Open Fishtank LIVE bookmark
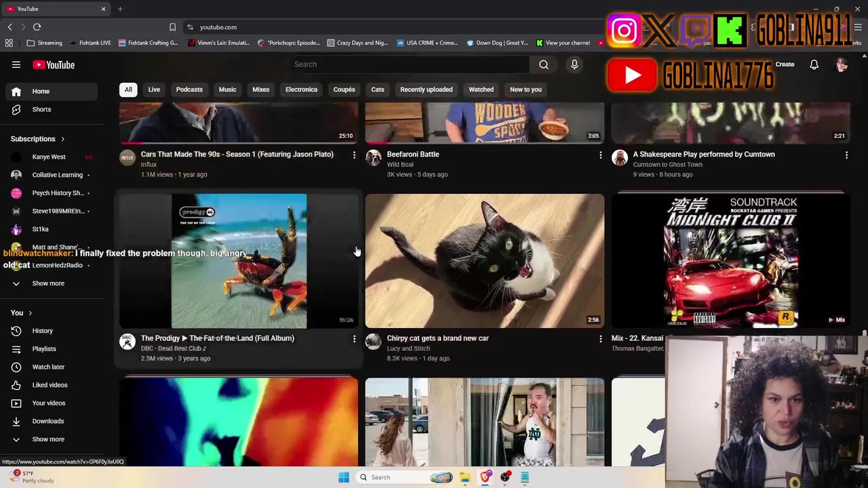Viewport: 868px width, 488px height. [x=89, y=43]
